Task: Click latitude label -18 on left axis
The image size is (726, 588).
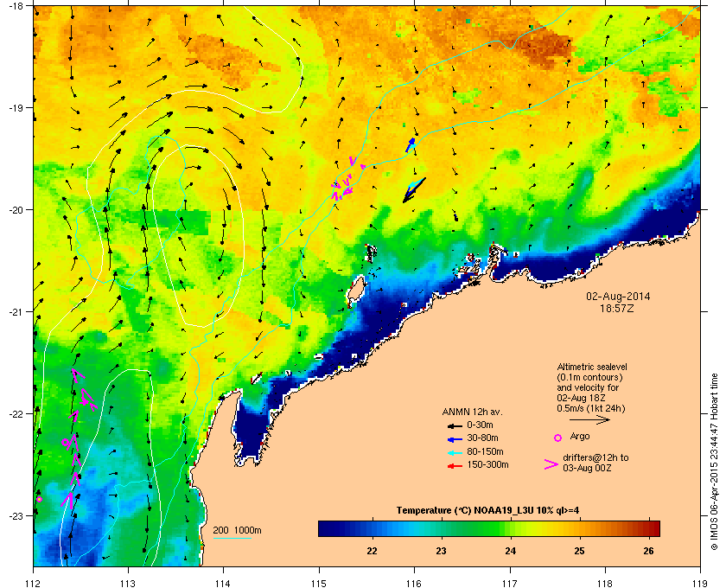Action: (x=16, y=5)
